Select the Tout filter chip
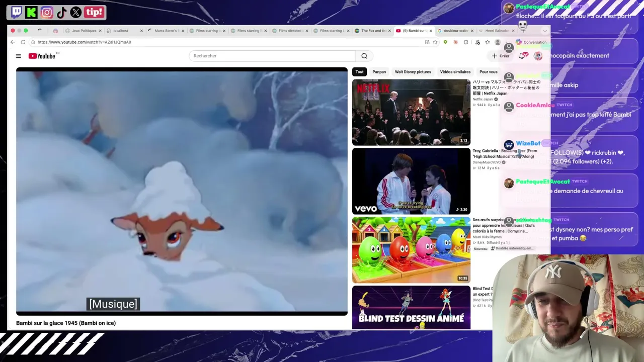 tap(359, 72)
